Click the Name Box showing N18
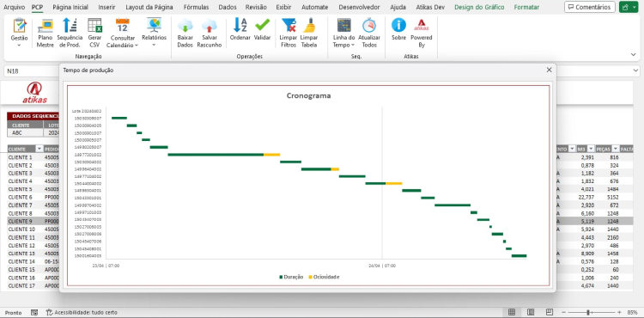This screenshot has width=644, height=318. pos(31,71)
